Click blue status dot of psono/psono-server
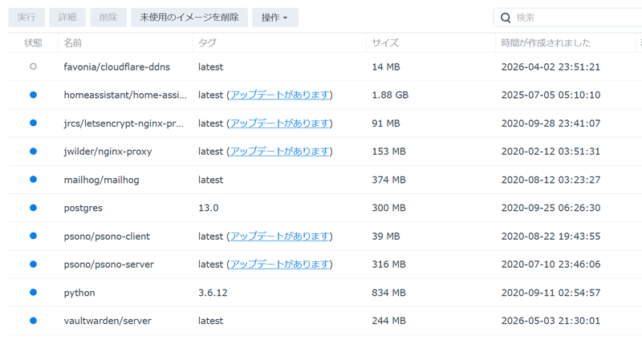This screenshot has width=642, height=364. point(33,265)
